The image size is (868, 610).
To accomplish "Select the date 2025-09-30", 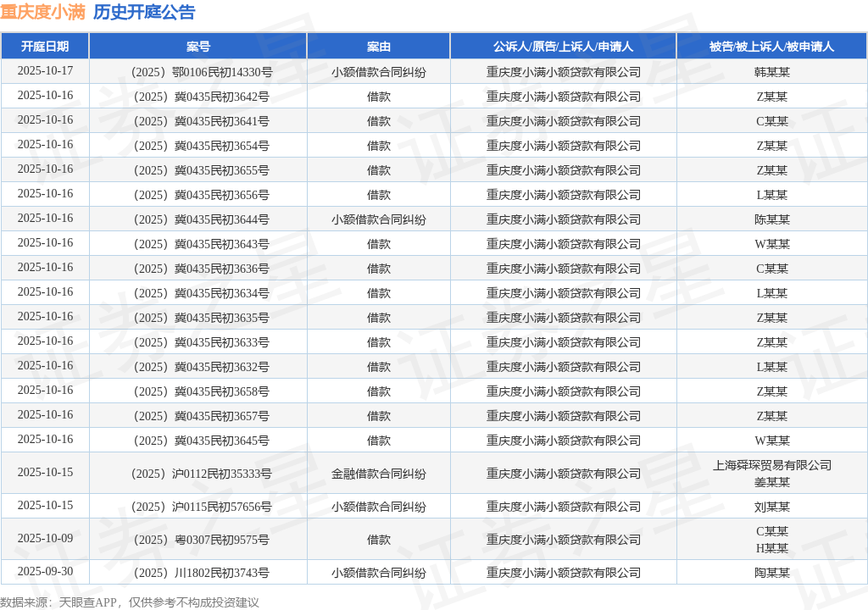I will pos(45,572).
